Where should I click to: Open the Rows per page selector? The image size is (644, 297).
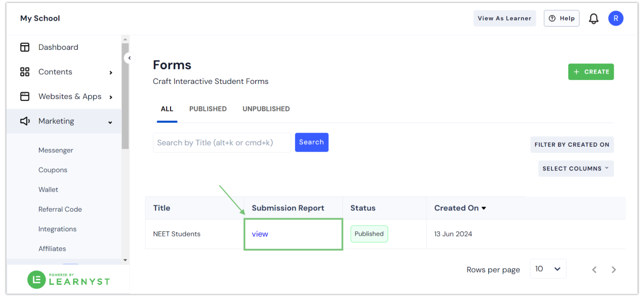click(x=548, y=269)
